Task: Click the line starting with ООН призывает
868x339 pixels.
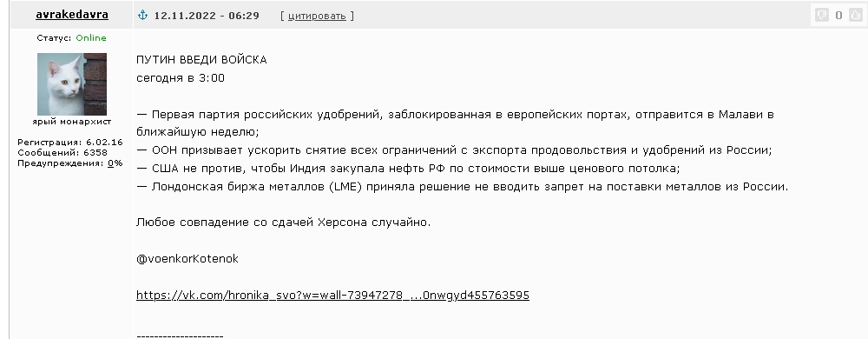Action: point(454,150)
